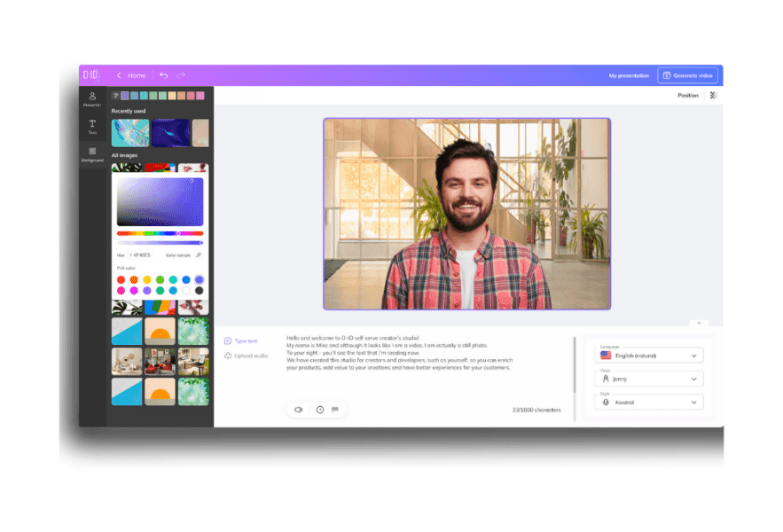The width and height of the screenshot is (783, 532).
Task: Switch to the Background sidebar tab
Action: click(x=92, y=154)
